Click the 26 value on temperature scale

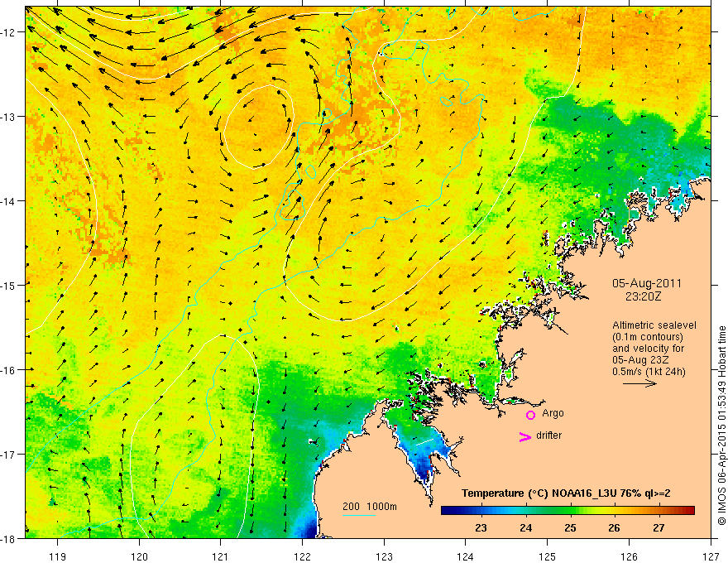pyautogui.click(x=614, y=528)
